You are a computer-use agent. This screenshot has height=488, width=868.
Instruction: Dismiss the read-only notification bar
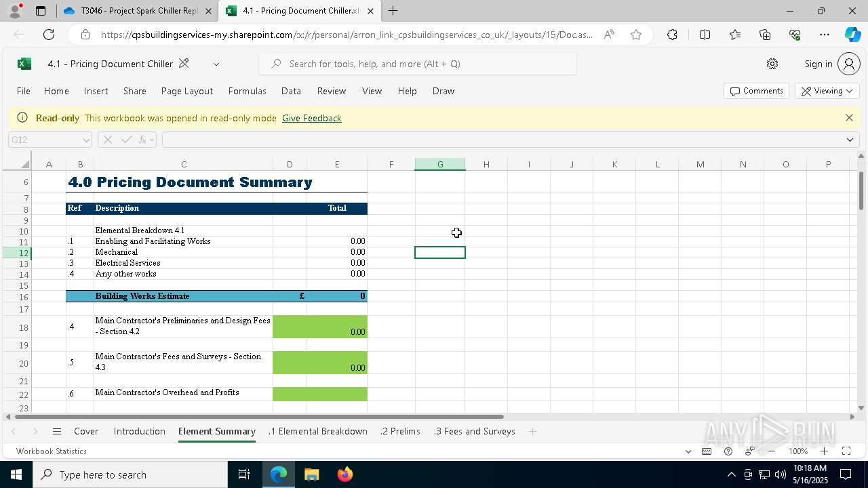click(x=849, y=118)
